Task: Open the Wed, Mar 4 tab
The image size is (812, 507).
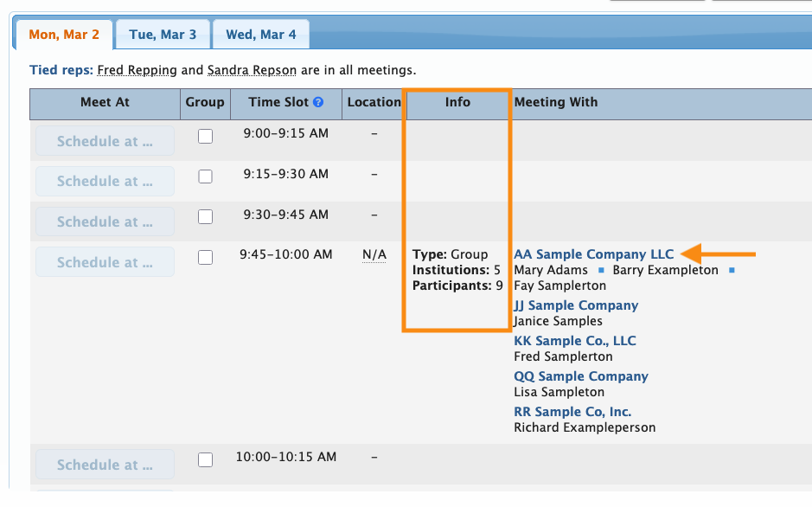Action: (x=260, y=35)
